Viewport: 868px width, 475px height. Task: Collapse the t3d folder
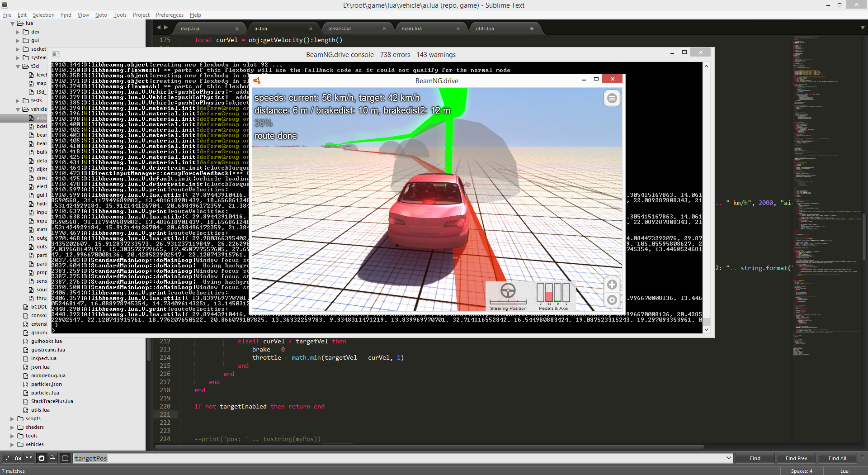[x=18, y=66]
